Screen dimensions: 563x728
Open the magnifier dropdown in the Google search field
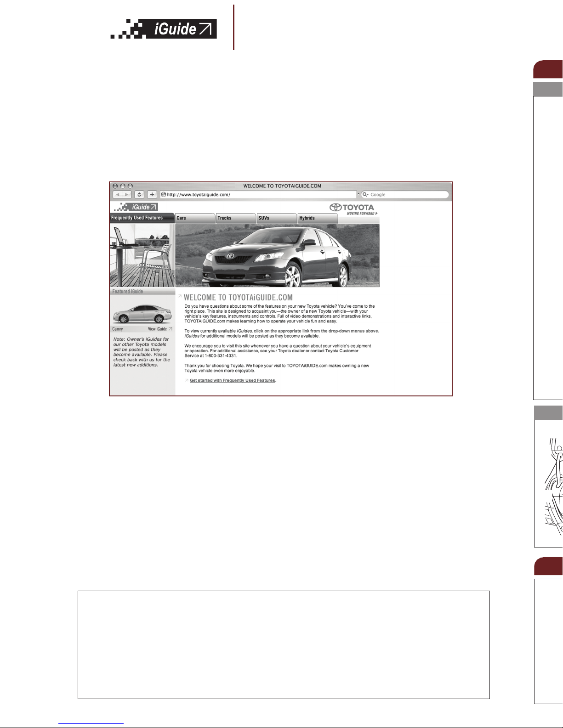click(366, 195)
